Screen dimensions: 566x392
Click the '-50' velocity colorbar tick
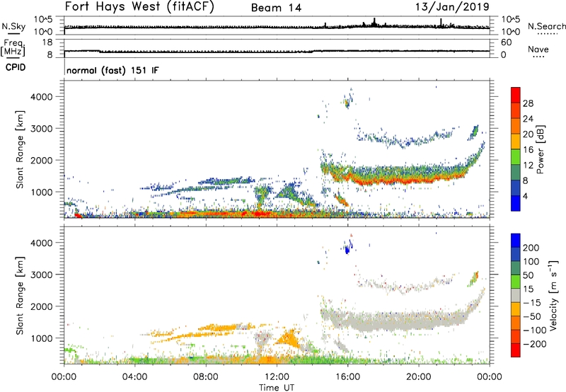coord(532,316)
